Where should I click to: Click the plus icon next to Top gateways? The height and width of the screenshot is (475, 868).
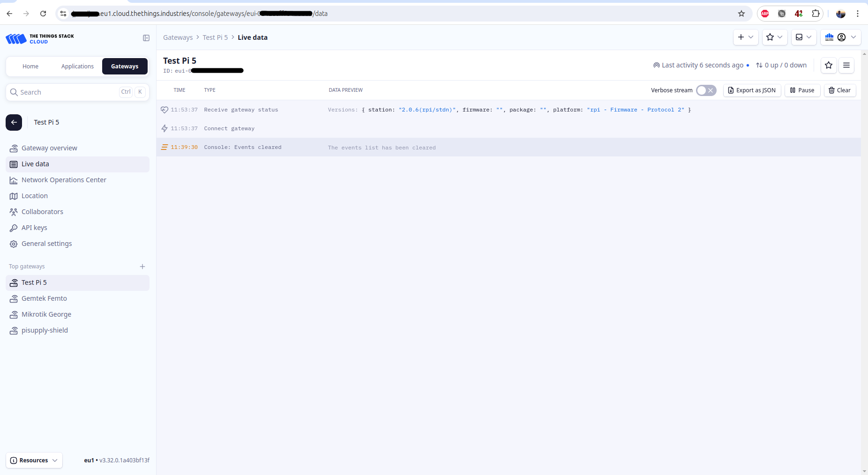[x=142, y=267]
